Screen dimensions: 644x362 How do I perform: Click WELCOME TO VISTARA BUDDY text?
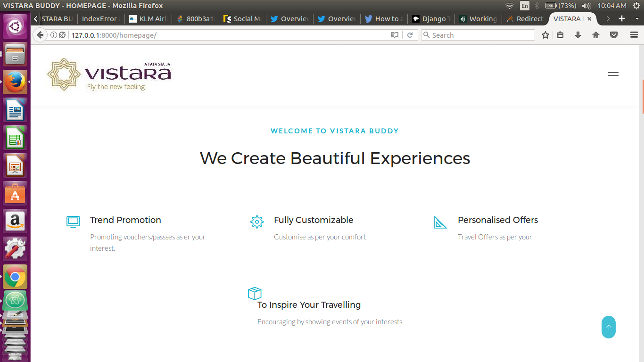[335, 131]
